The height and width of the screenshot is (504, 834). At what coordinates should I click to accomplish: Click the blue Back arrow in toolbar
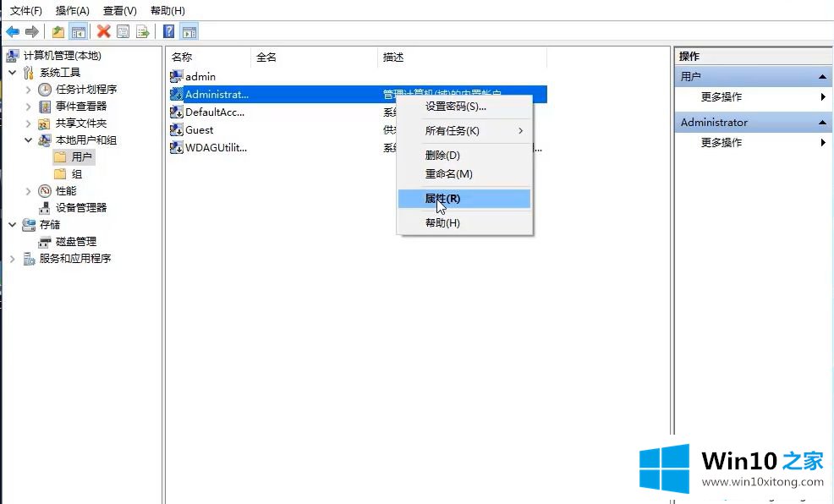tap(13, 32)
